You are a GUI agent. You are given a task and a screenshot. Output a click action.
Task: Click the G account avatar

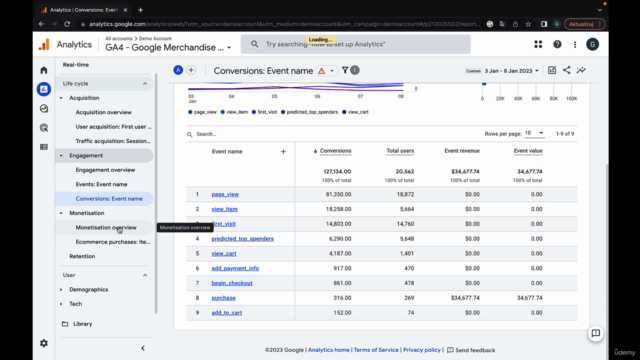pos(593,44)
